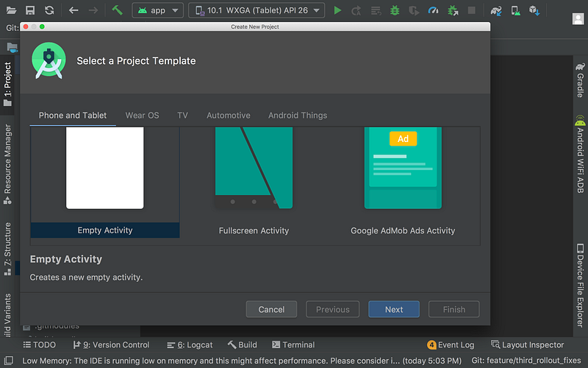The height and width of the screenshot is (368, 588).
Task: Open the Structure side panel
Action: pyautogui.click(x=7, y=249)
